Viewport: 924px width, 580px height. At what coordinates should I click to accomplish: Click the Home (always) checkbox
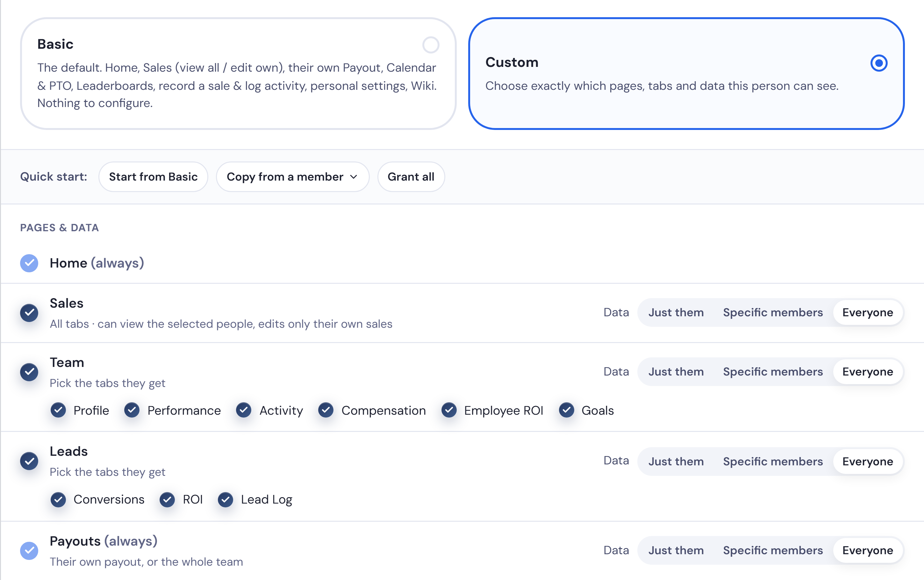tap(29, 263)
